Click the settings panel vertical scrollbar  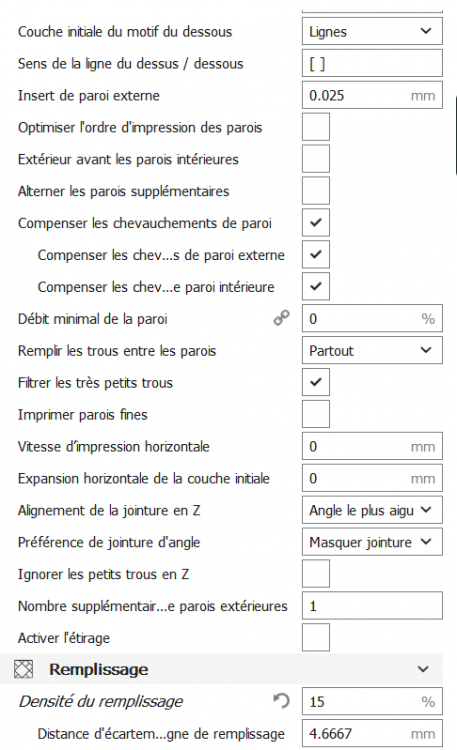point(456,135)
